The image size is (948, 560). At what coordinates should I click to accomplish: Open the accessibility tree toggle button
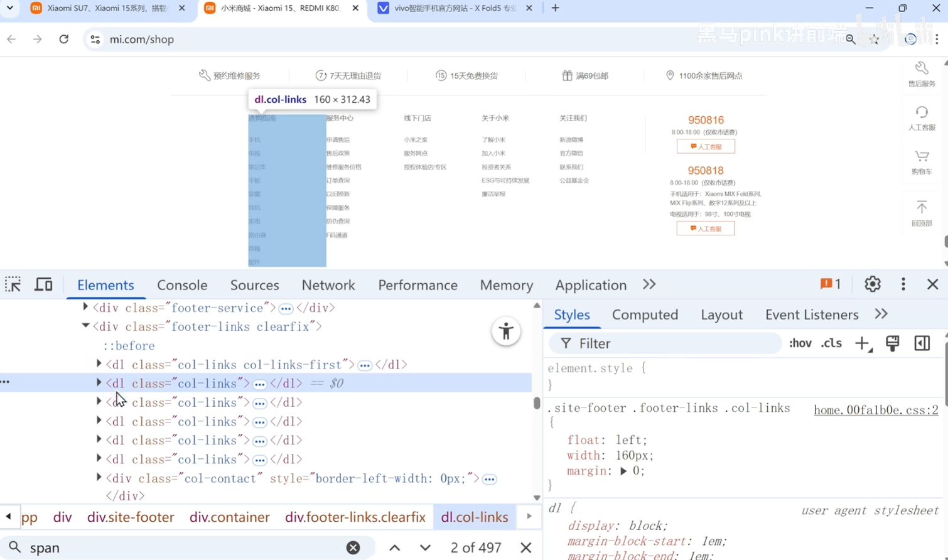click(506, 331)
